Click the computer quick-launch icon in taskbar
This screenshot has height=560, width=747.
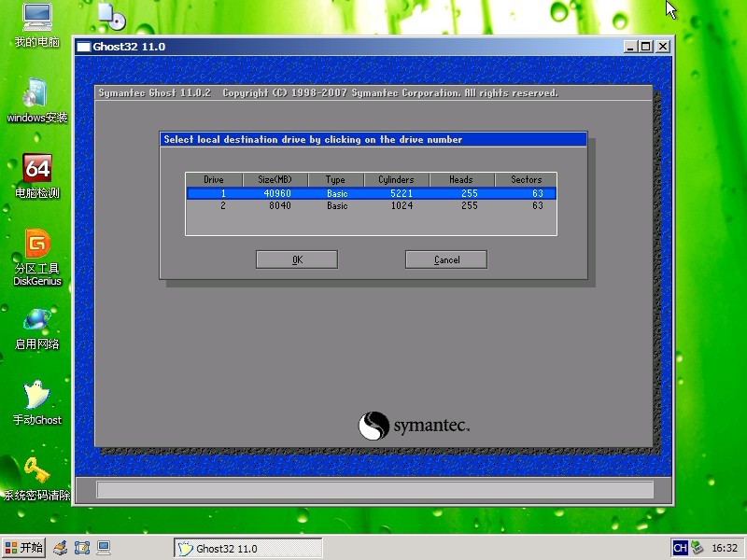click(104, 548)
